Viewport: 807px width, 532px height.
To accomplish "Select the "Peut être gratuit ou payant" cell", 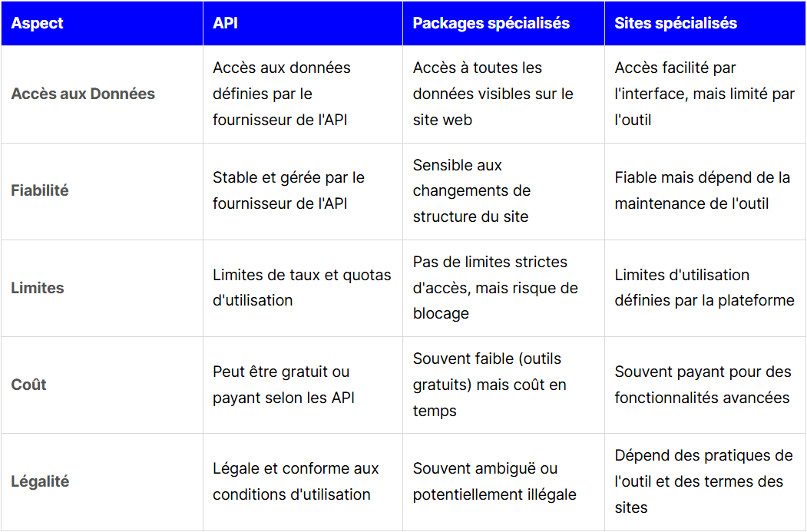I will [283, 385].
